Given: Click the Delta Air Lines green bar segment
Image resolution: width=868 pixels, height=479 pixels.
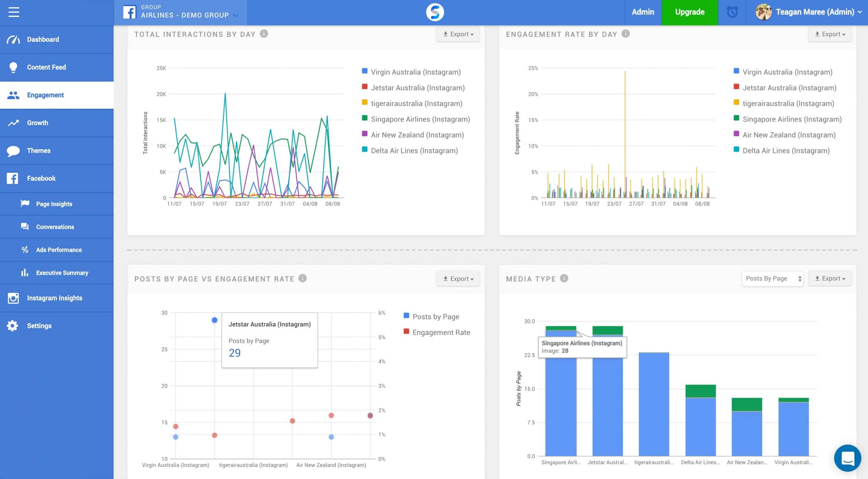Looking at the screenshot, I should point(701,391).
